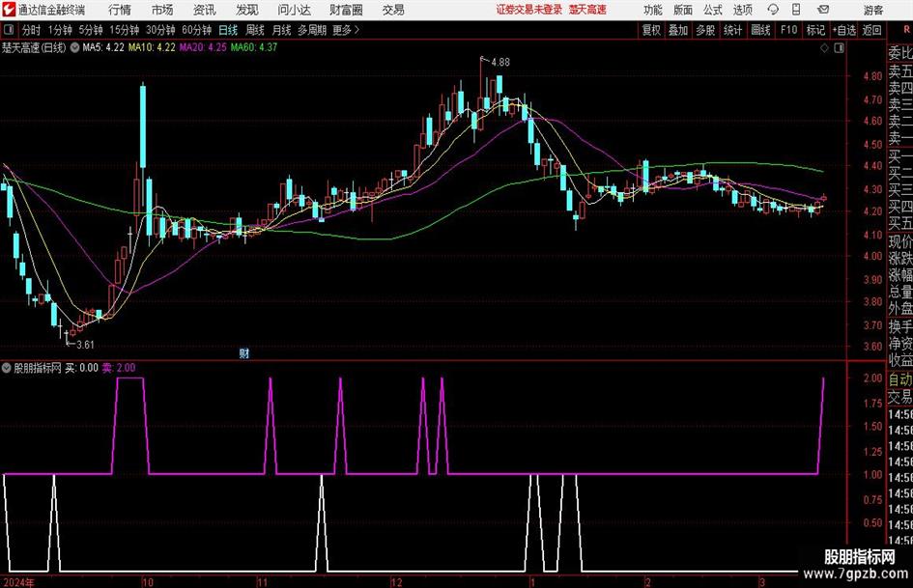Open the mobile phone icon
The width and height of the screenshot is (913, 588).
pos(796,10)
